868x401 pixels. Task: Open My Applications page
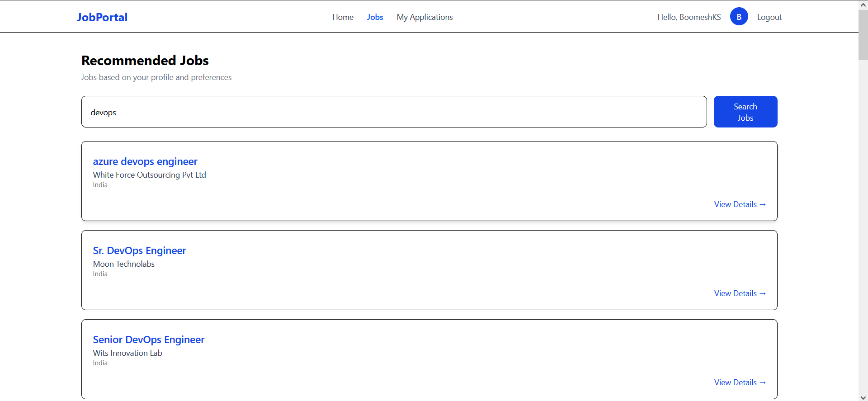[425, 17]
